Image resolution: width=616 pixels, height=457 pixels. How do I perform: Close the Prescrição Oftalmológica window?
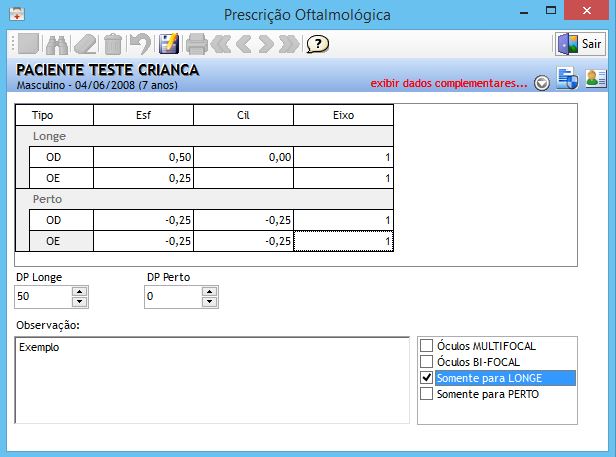point(587,11)
